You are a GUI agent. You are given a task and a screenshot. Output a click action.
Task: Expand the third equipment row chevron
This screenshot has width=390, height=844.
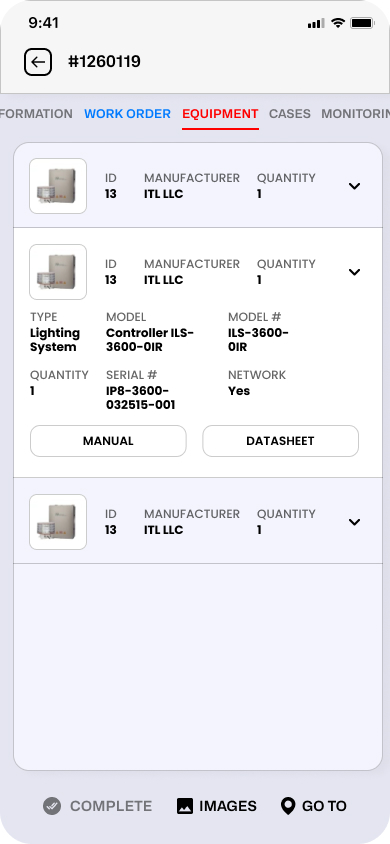[354, 522]
